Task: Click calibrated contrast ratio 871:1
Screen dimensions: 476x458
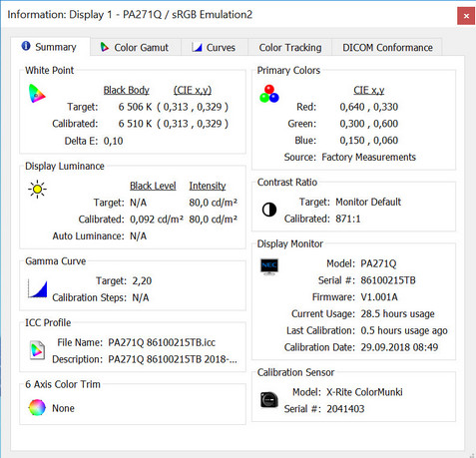Action: click(348, 219)
